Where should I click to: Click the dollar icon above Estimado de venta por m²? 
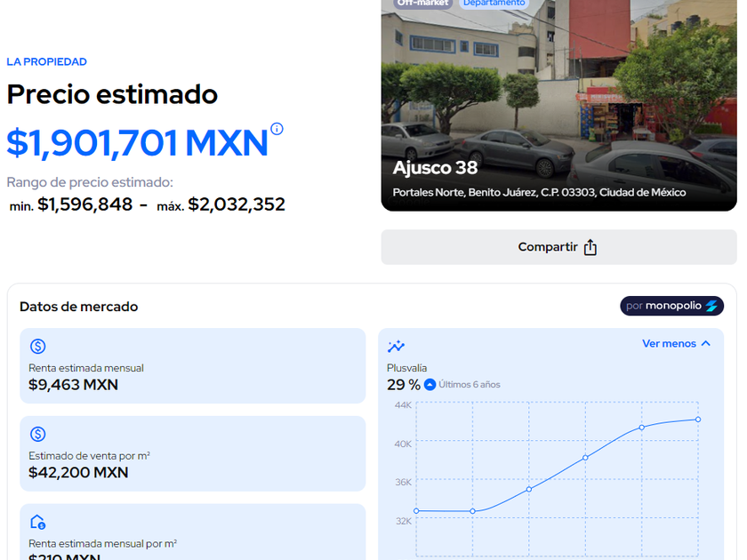point(37,434)
